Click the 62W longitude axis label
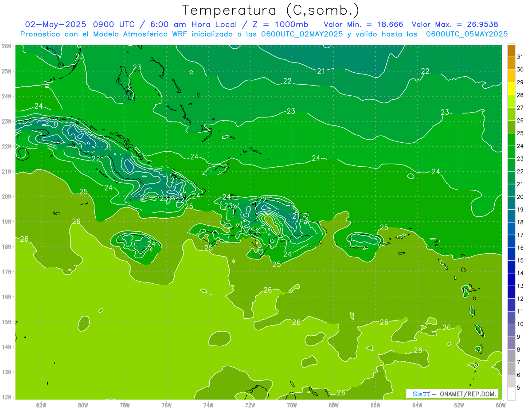Viewport: 532px width, 411px height. point(459,405)
